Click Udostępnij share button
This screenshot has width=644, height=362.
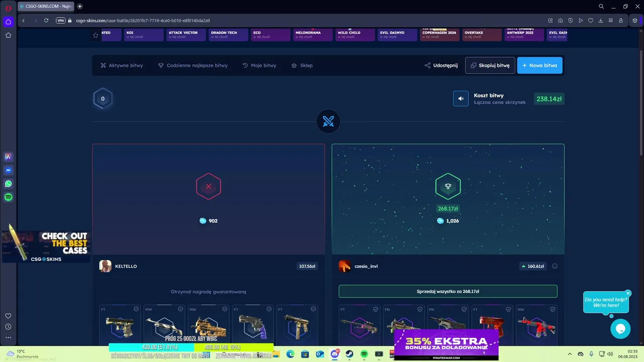click(441, 65)
